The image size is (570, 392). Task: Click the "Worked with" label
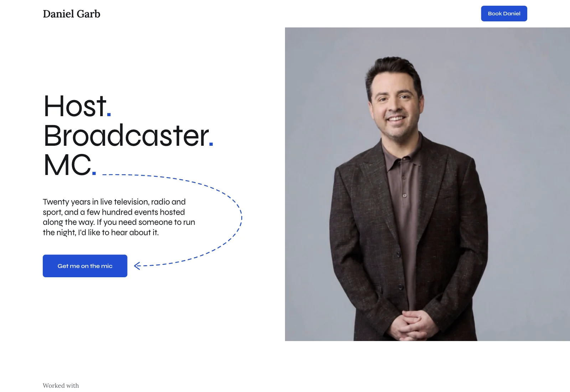[x=61, y=386]
